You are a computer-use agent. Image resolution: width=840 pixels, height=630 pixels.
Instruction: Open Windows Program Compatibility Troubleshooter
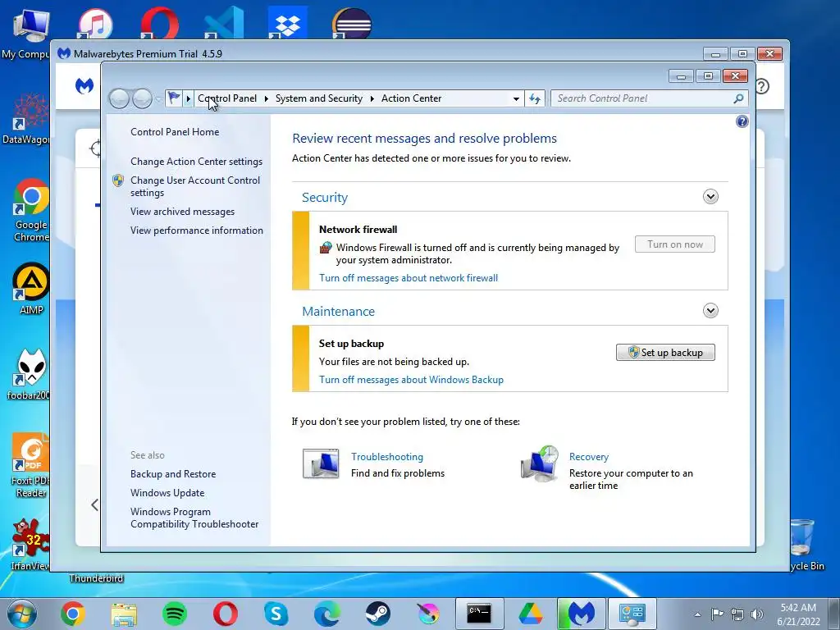coord(194,518)
